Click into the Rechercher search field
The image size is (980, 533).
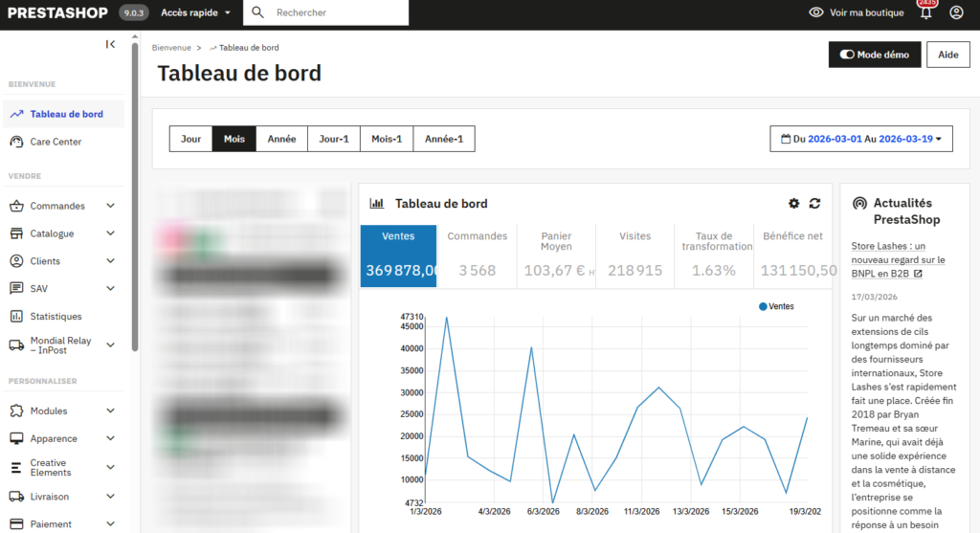click(335, 13)
